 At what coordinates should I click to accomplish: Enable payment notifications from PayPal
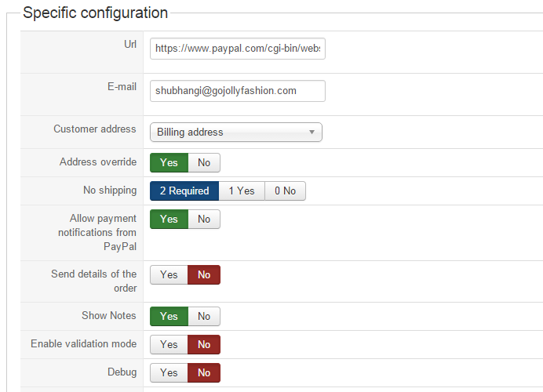(169, 220)
